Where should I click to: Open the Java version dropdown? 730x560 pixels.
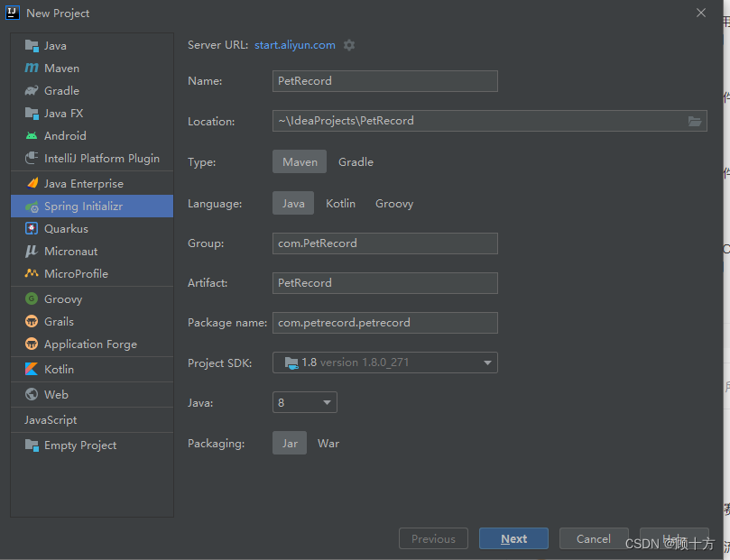coord(304,402)
